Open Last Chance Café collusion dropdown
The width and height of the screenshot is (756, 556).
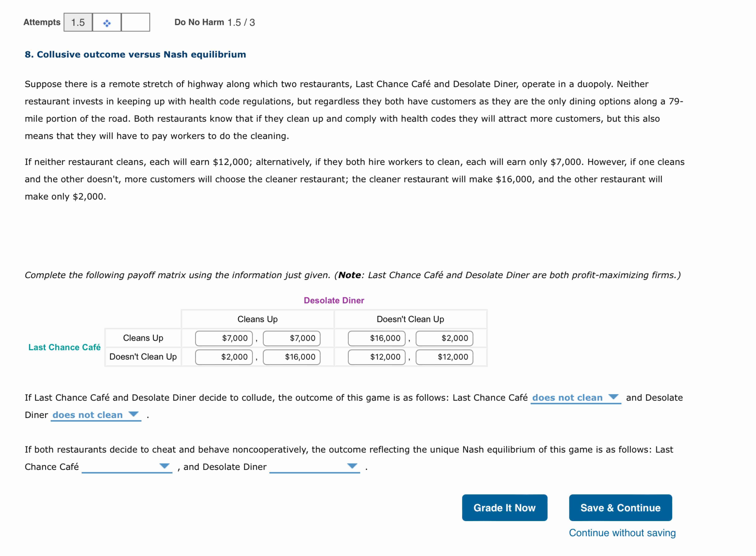click(575, 397)
